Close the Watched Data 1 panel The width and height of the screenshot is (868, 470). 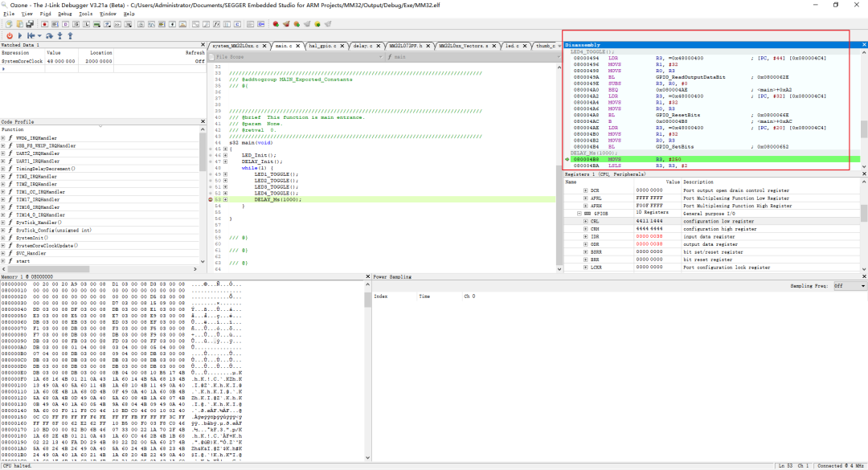click(x=203, y=45)
